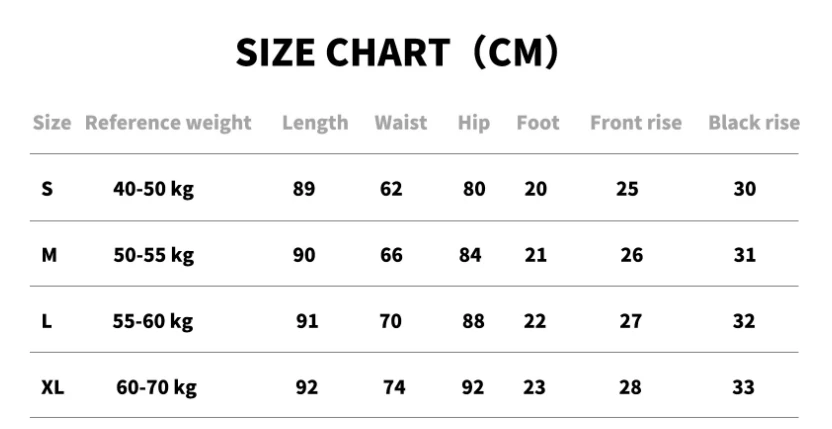The width and height of the screenshot is (832, 429).
Task: Select the Hip column header
Action: coord(473,123)
